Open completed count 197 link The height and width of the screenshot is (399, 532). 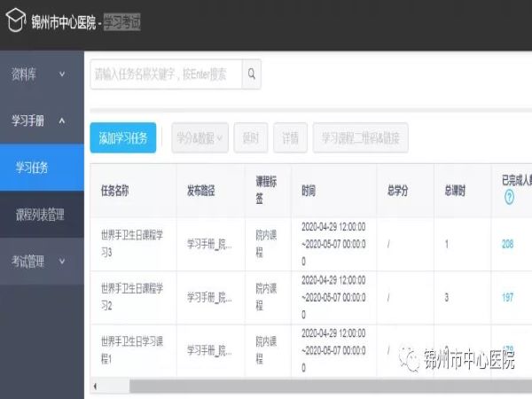pos(507,297)
